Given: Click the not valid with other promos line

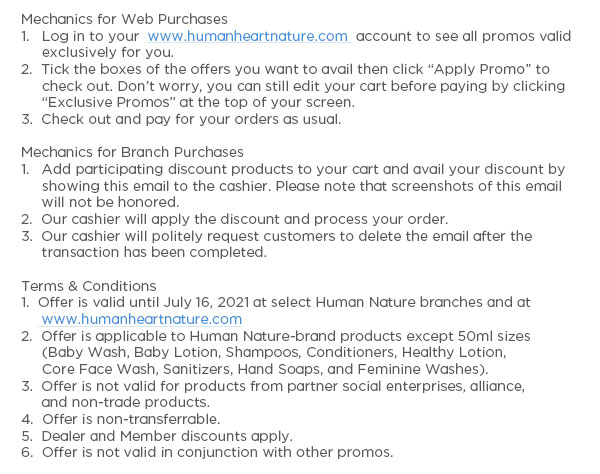Looking at the screenshot, I should 217,452.
